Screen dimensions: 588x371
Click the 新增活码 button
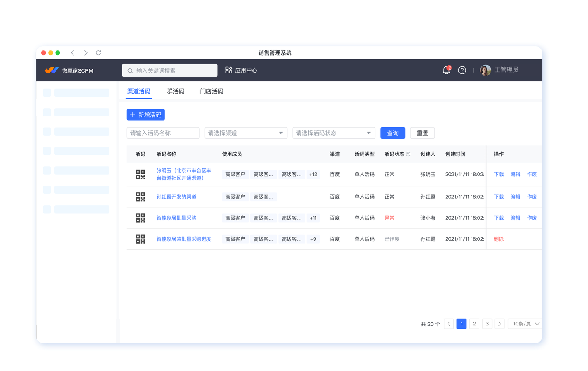tap(146, 115)
